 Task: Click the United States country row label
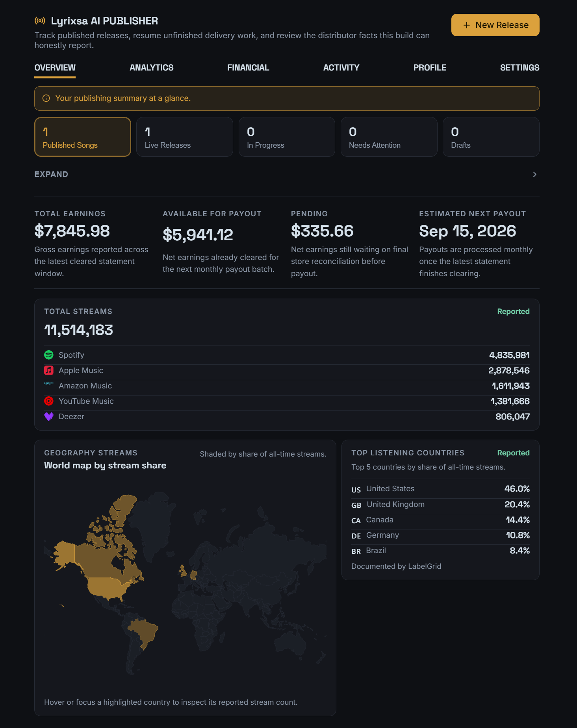click(390, 489)
